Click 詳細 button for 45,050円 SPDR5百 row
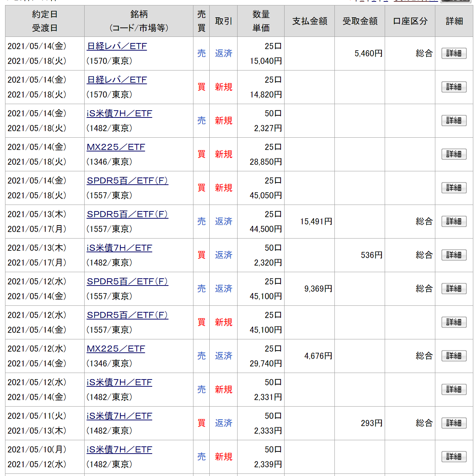474x476 pixels. [x=454, y=188]
